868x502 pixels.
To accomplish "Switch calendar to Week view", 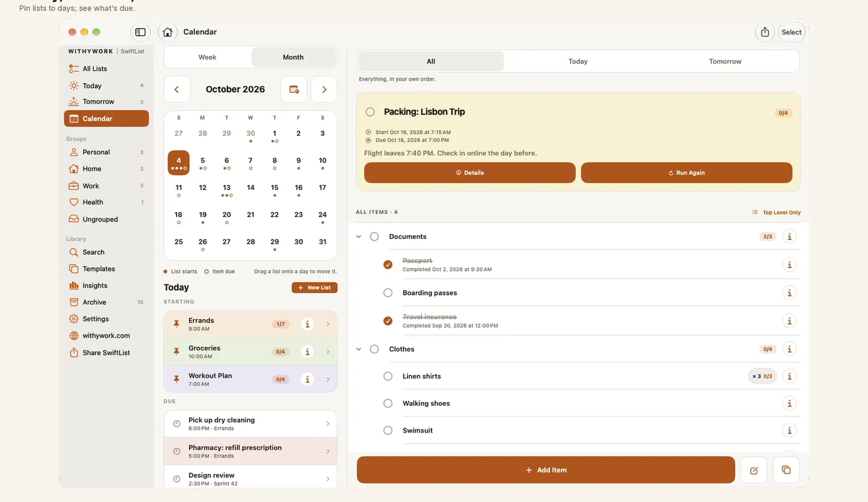I will click(x=208, y=57).
